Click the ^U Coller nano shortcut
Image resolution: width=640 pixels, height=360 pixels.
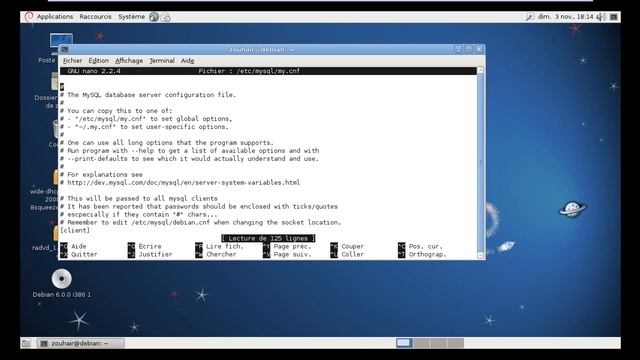click(x=347, y=254)
